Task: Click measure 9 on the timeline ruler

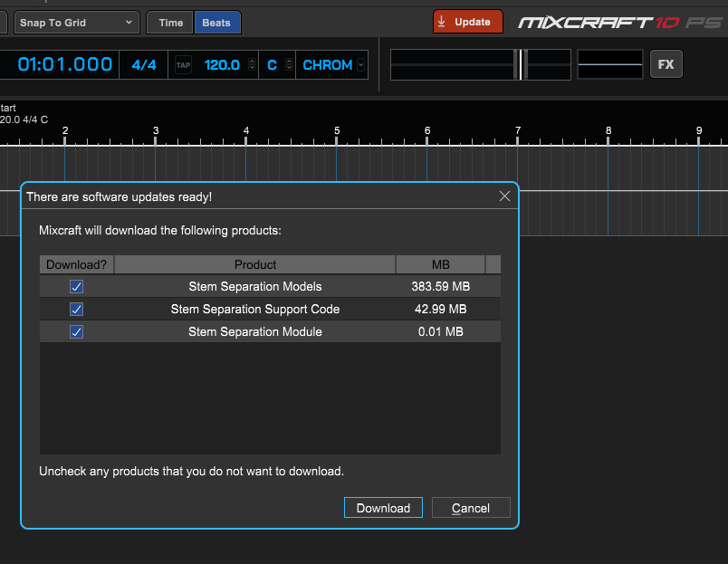Action: 699,131
